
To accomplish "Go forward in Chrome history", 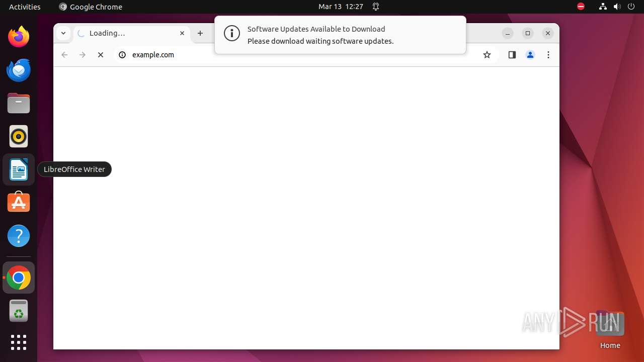I will (x=83, y=55).
